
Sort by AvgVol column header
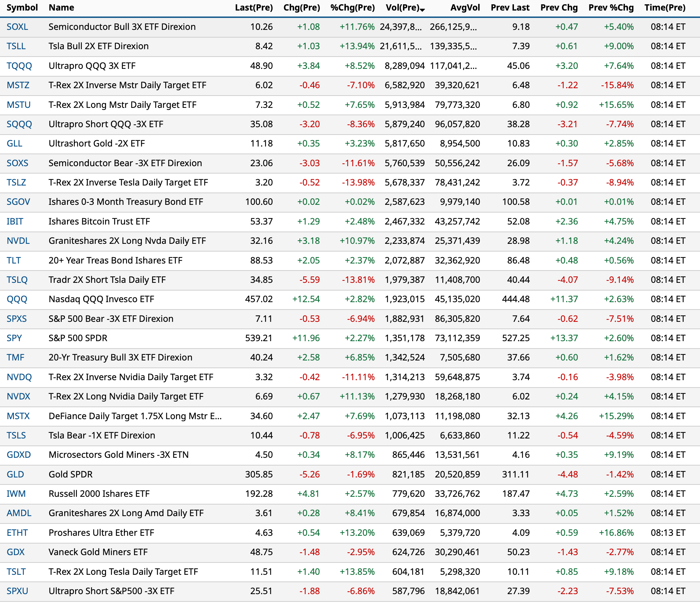coord(465,8)
